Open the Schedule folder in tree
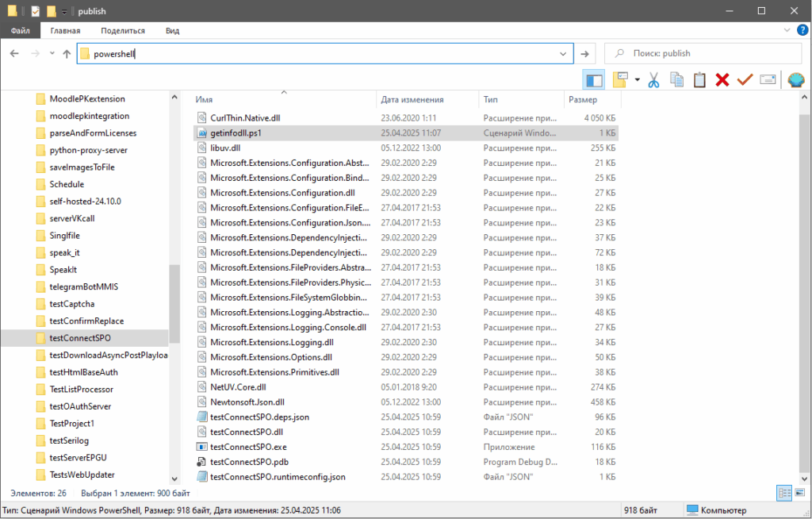The image size is (812, 519). tap(67, 184)
